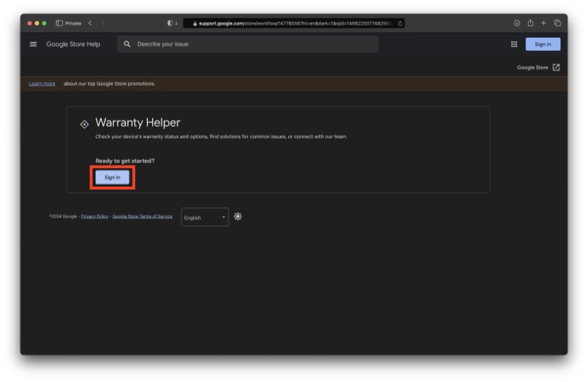Image resolution: width=588 pixels, height=382 pixels.
Task: Open the Share icon in Safari
Action: pyautogui.click(x=530, y=23)
